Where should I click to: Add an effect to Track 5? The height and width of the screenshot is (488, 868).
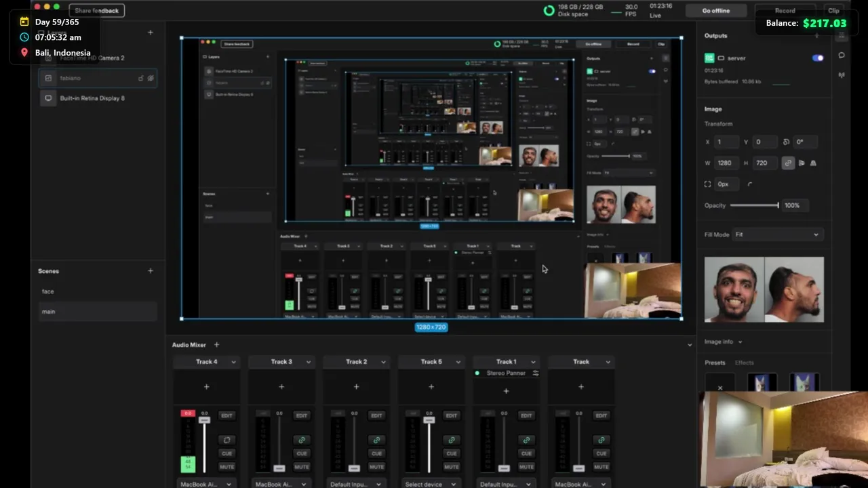431,387
